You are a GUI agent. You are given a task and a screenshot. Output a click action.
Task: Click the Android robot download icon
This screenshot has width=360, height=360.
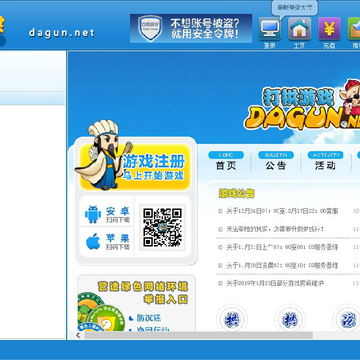[93, 214]
